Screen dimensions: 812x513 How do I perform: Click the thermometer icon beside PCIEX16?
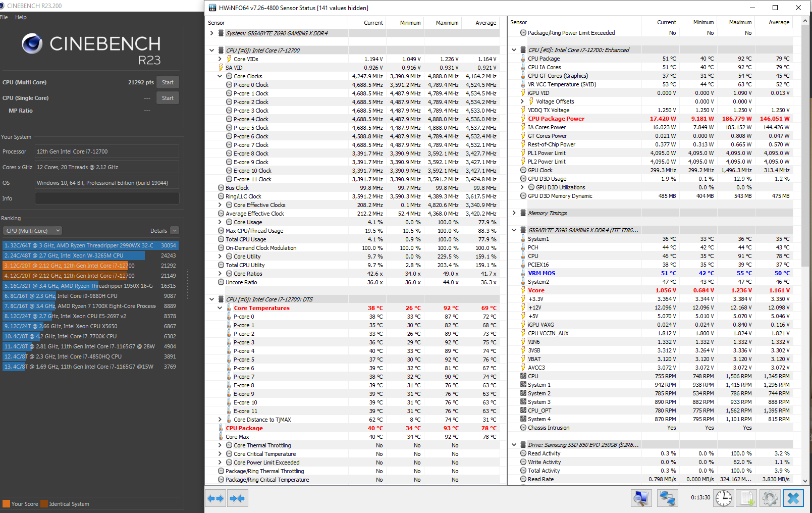pyautogui.click(x=523, y=265)
